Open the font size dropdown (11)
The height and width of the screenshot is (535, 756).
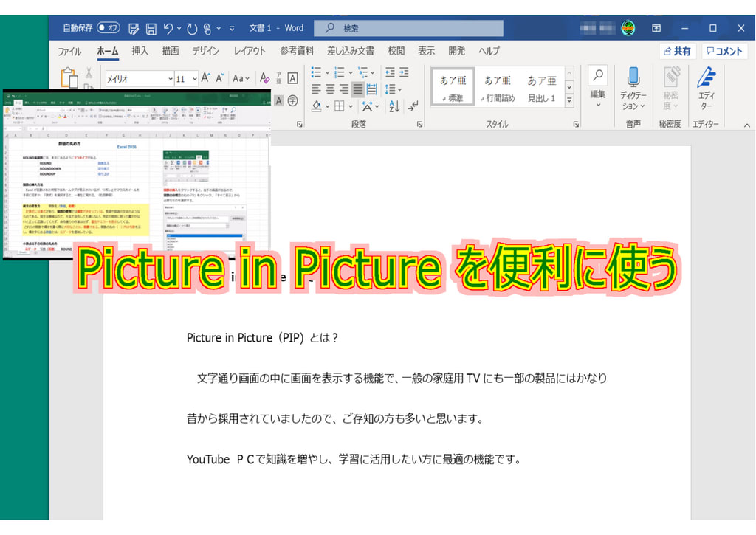point(195,79)
